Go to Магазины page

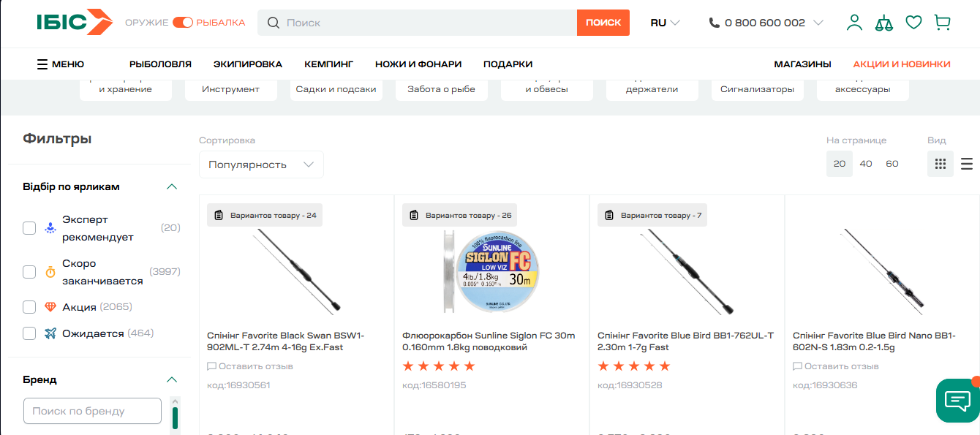[802, 64]
